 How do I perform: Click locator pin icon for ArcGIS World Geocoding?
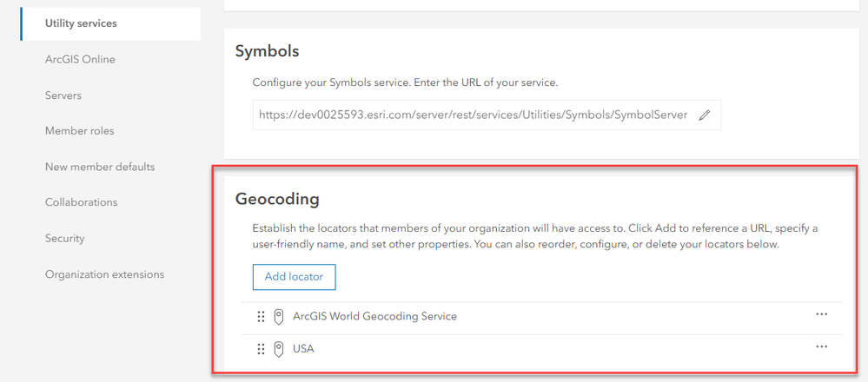coord(279,317)
